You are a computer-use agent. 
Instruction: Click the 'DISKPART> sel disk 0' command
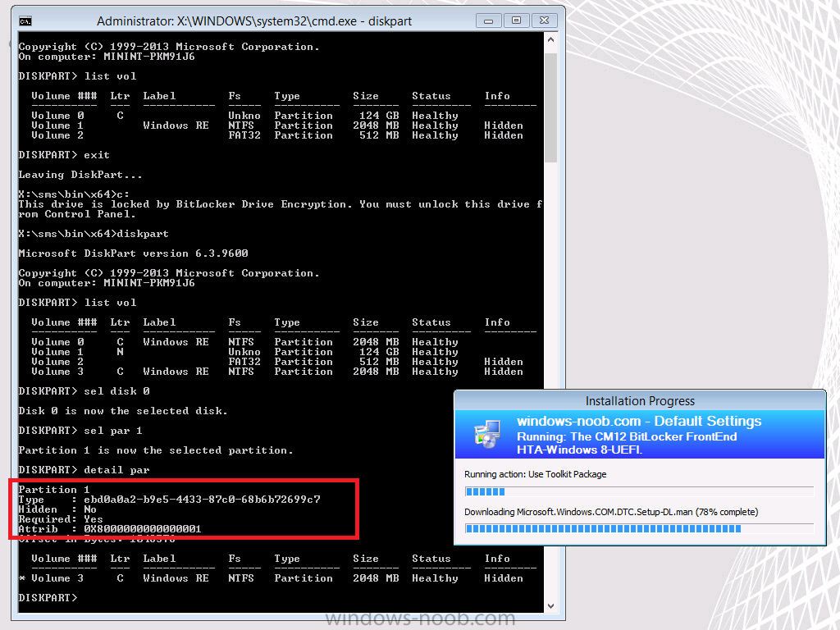84,391
